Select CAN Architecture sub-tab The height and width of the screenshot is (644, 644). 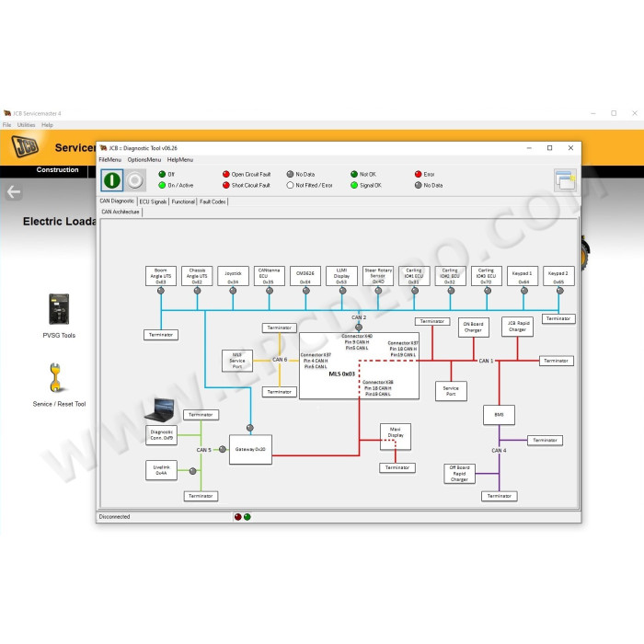(121, 212)
